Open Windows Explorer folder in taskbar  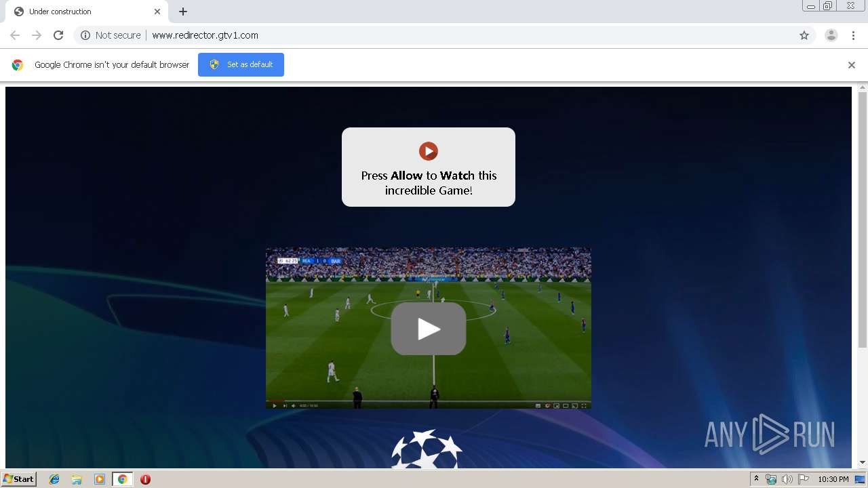coord(77,479)
